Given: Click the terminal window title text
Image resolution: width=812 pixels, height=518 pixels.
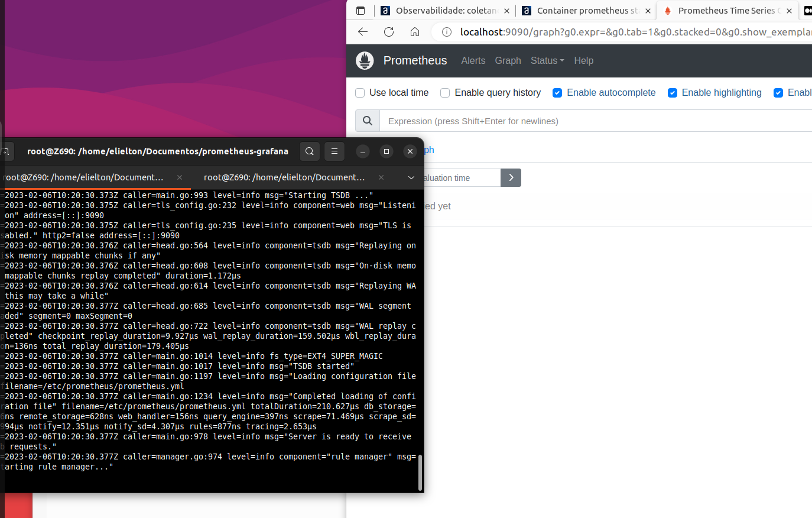Looking at the screenshot, I should coord(158,151).
